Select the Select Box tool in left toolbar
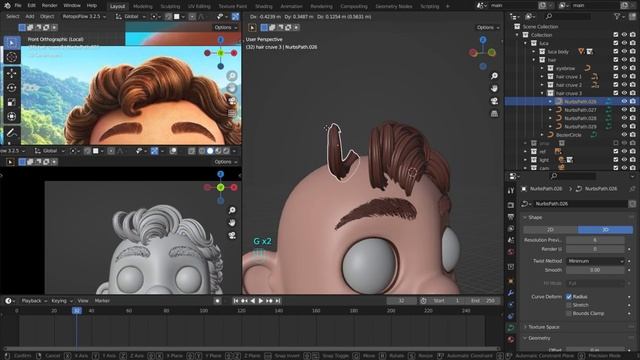 pos(12,43)
